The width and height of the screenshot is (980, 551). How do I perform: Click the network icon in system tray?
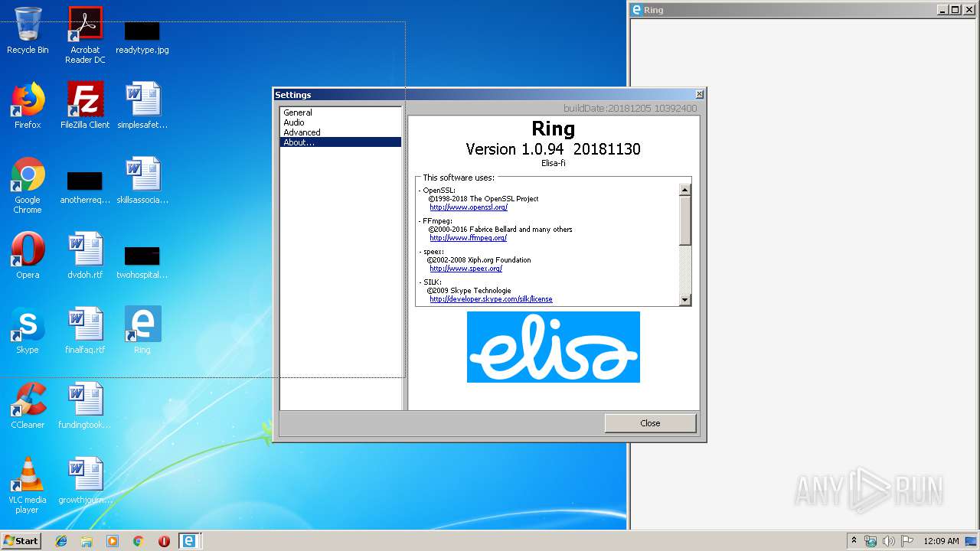[x=871, y=541]
